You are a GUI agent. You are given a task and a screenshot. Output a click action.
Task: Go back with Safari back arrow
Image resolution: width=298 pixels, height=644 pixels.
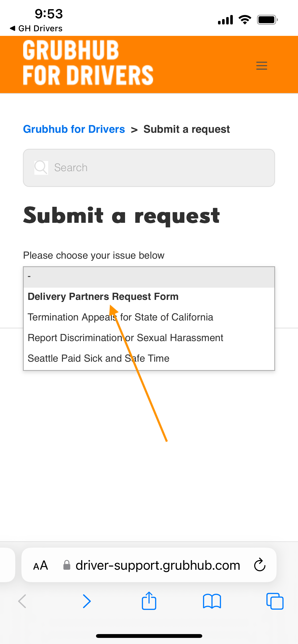22,601
